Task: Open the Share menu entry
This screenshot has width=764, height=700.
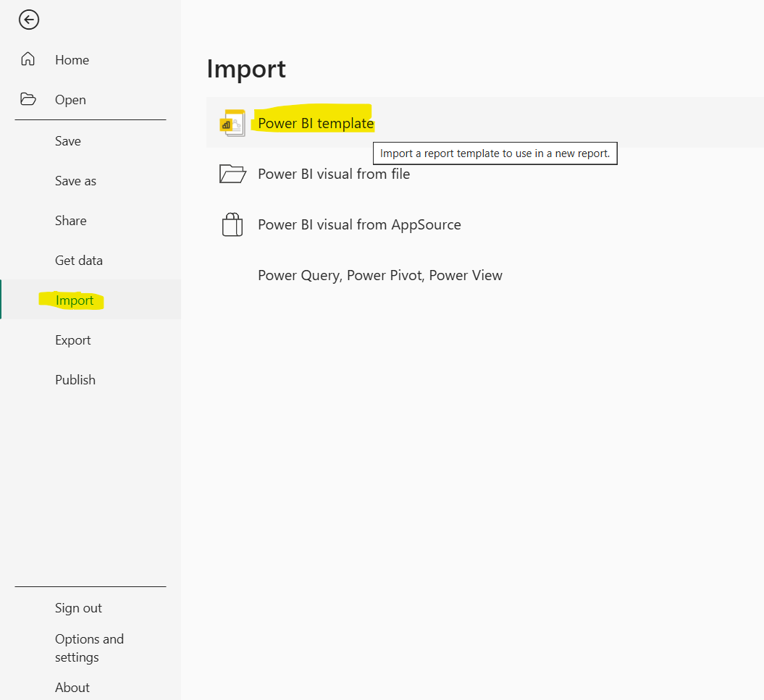Action: 70,220
